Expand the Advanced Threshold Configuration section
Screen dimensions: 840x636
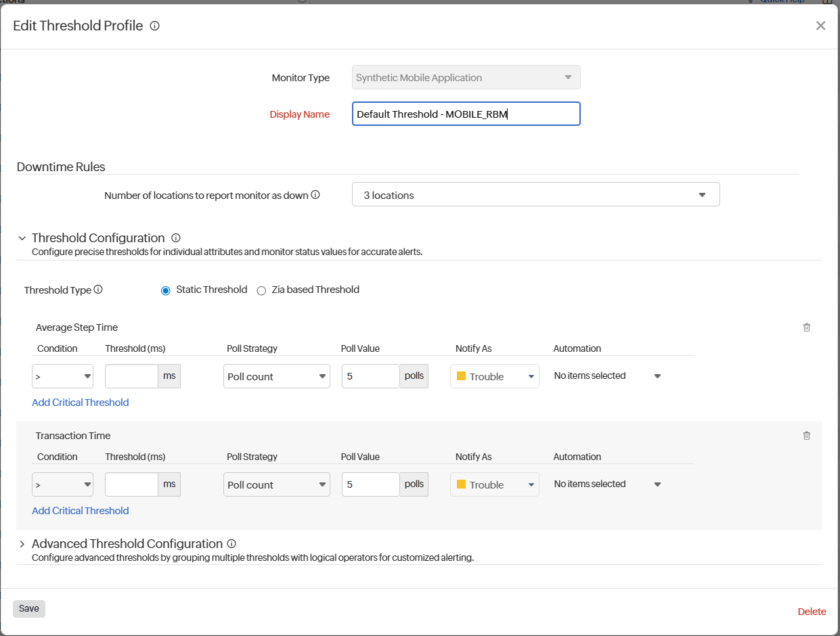pos(22,543)
